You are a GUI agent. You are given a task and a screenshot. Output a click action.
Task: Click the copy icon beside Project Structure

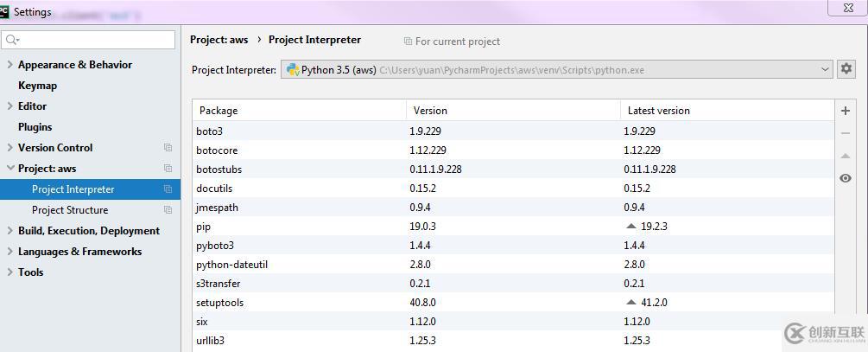coord(168,210)
